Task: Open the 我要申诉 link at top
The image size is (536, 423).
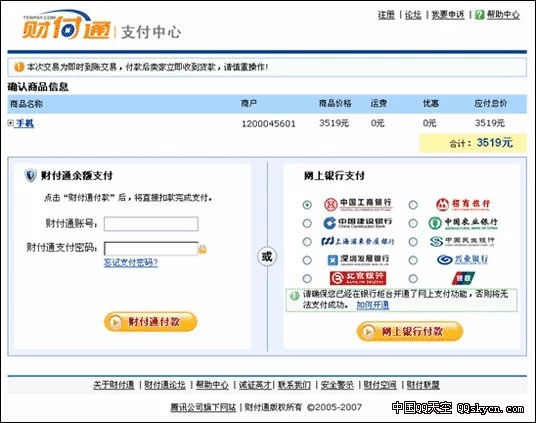Action: click(448, 15)
